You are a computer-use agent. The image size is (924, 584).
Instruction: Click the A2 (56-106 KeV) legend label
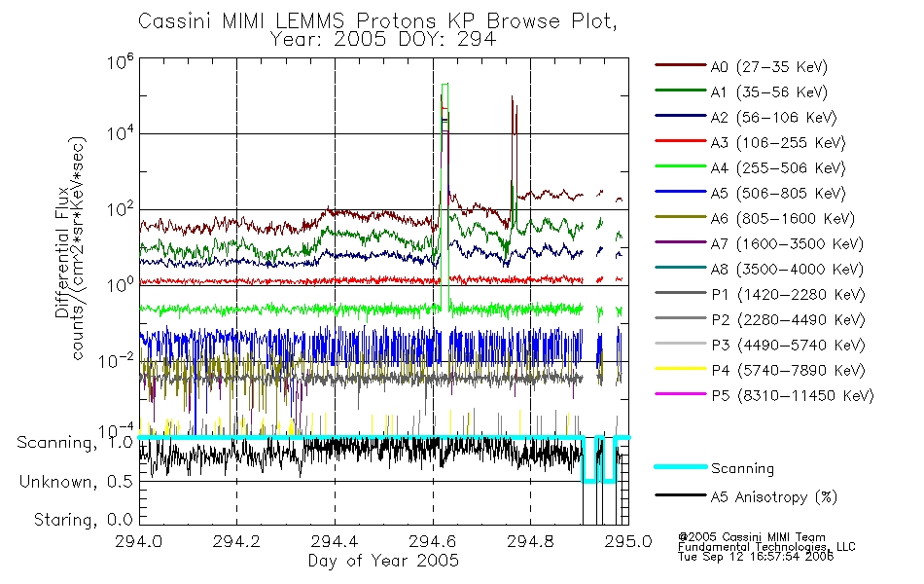click(x=773, y=118)
